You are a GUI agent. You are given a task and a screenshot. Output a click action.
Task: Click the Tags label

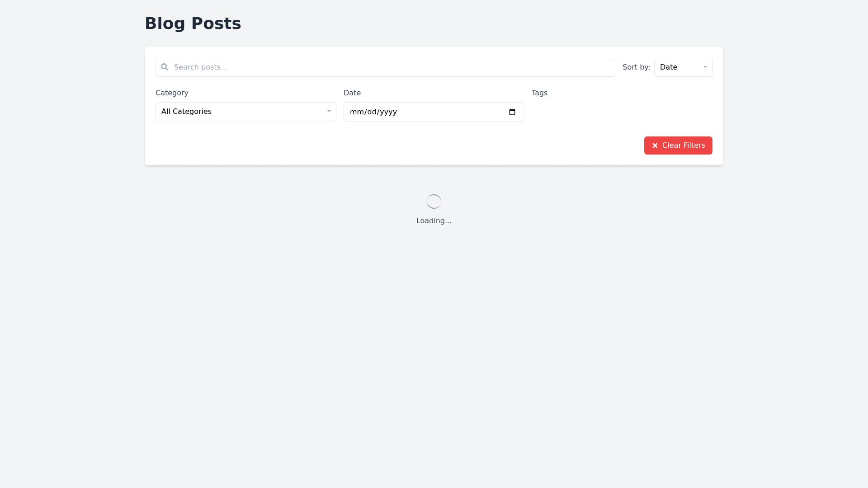(539, 93)
